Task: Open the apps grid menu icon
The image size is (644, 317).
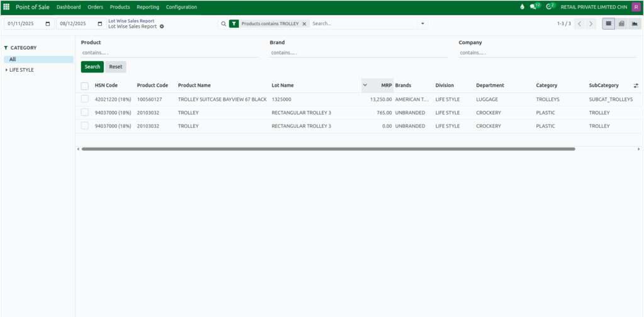Action: click(x=6, y=7)
